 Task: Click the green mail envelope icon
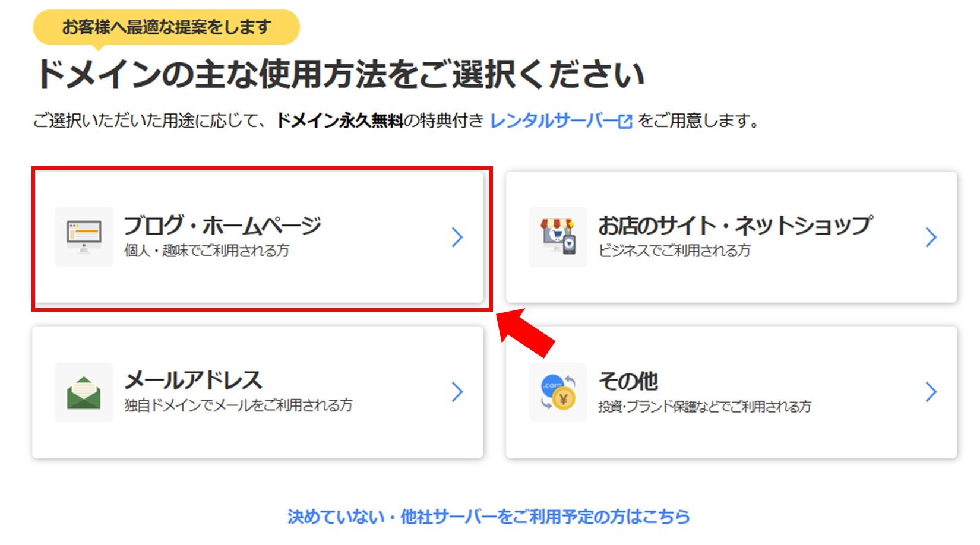[x=84, y=392]
